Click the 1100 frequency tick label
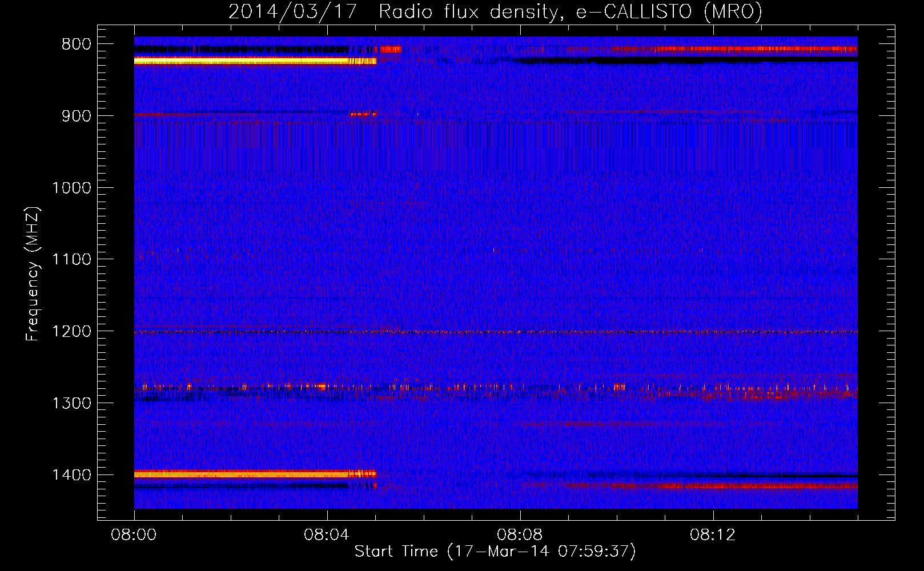 [71, 260]
